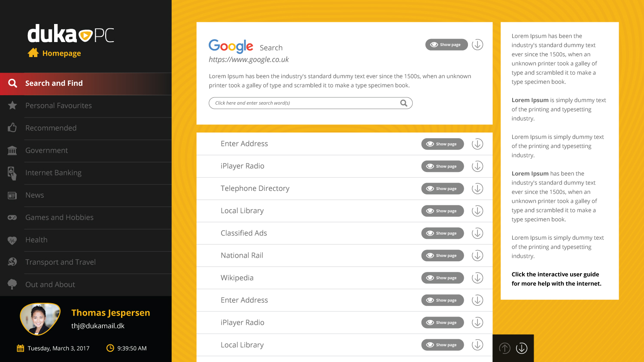Click the thumbs-up Recommended icon
The width and height of the screenshot is (644, 362).
12,127
